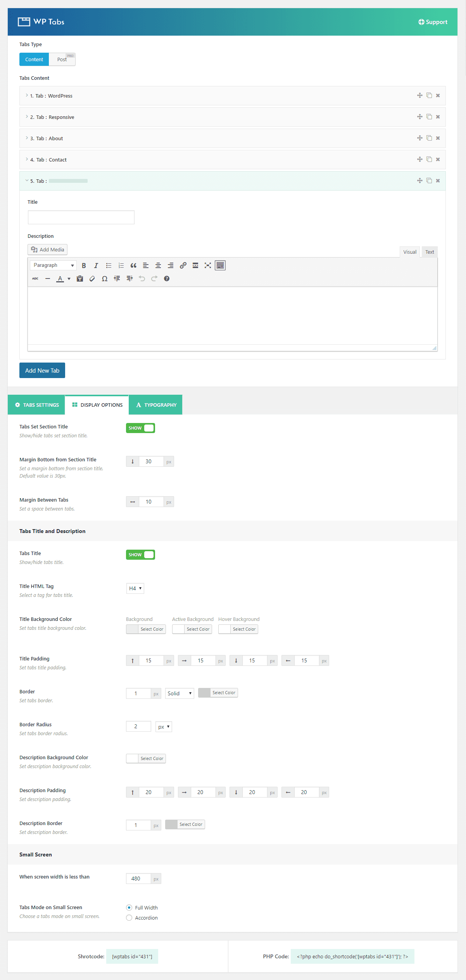The image size is (466, 980).
Task: Insert a bulleted list
Action: (109, 265)
